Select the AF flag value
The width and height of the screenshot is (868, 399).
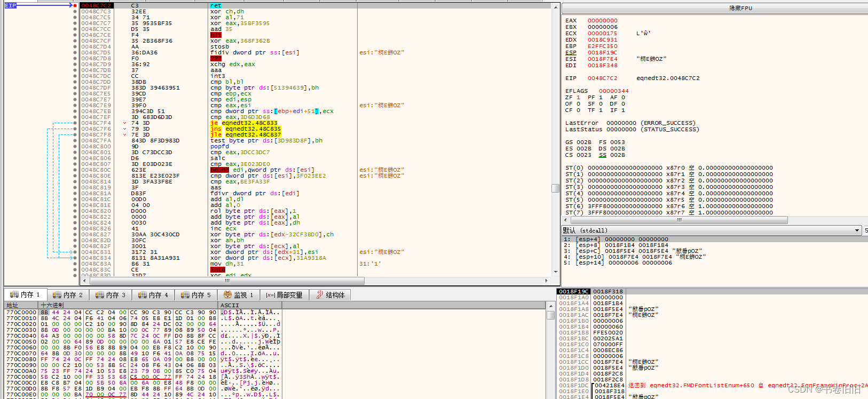(623, 98)
